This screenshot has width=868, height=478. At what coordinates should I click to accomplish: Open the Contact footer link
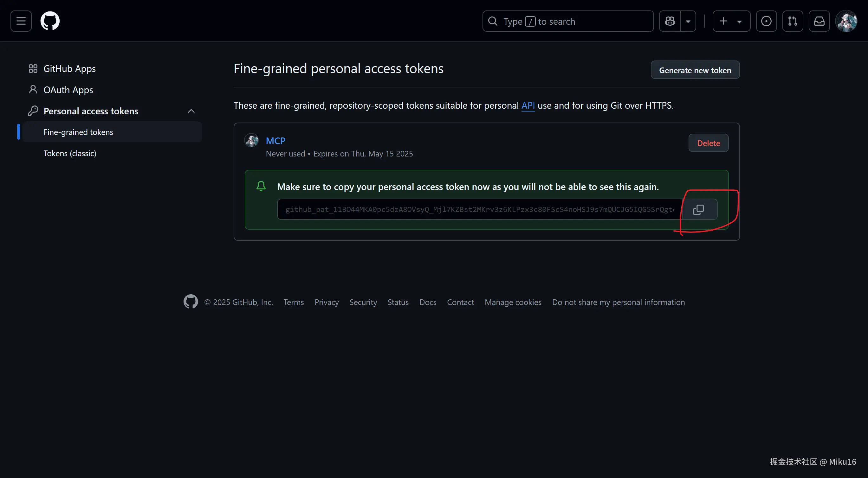460,302
